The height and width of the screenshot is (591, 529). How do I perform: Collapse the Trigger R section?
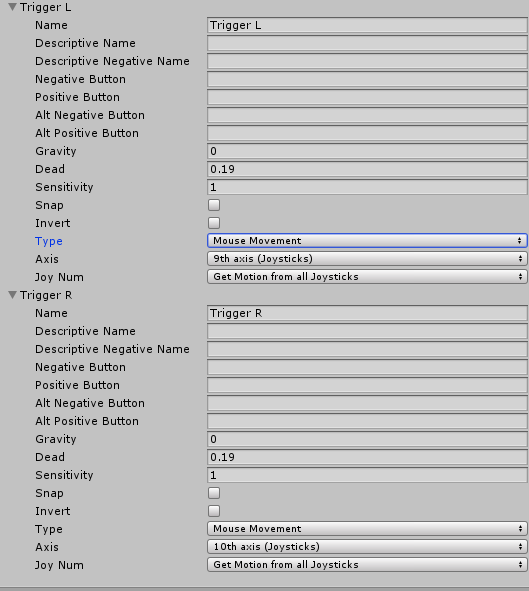point(12,295)
